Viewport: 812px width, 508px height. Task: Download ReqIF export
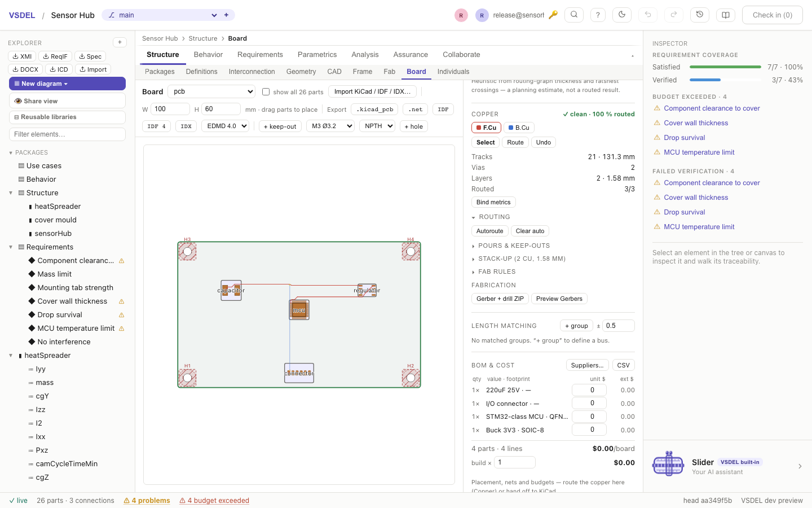(55, 56)
